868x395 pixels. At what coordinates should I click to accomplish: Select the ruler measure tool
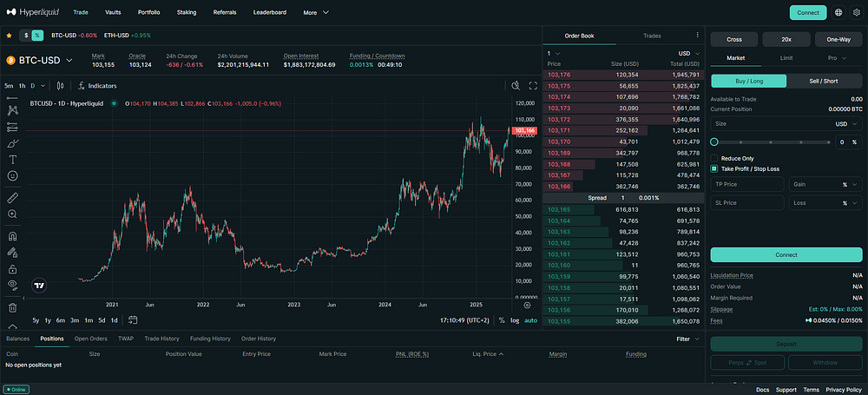tap(12, 197)
